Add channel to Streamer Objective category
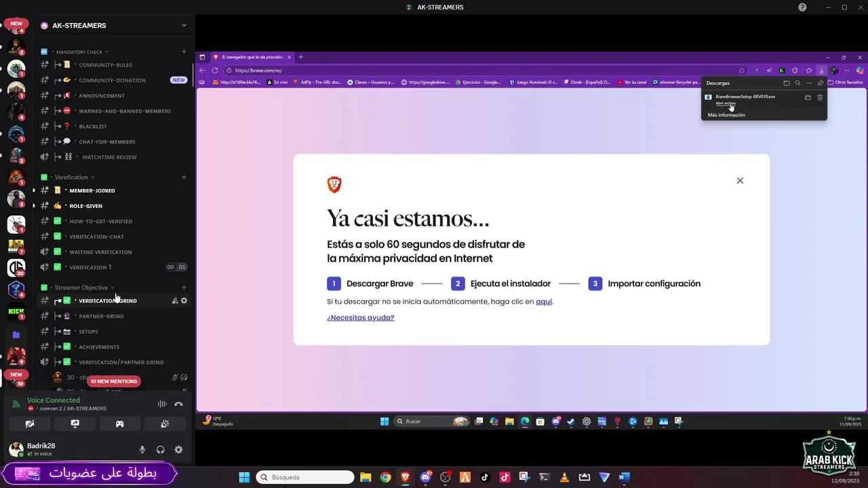The height and width of the screenshot is (488, 868). (x=184, y=287)
